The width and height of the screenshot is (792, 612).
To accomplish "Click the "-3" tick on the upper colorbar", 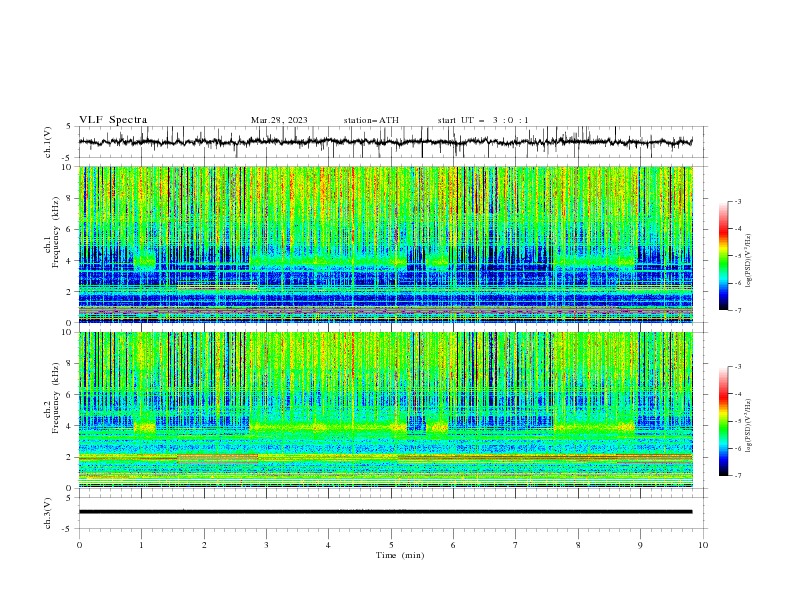I will point(737,201).
